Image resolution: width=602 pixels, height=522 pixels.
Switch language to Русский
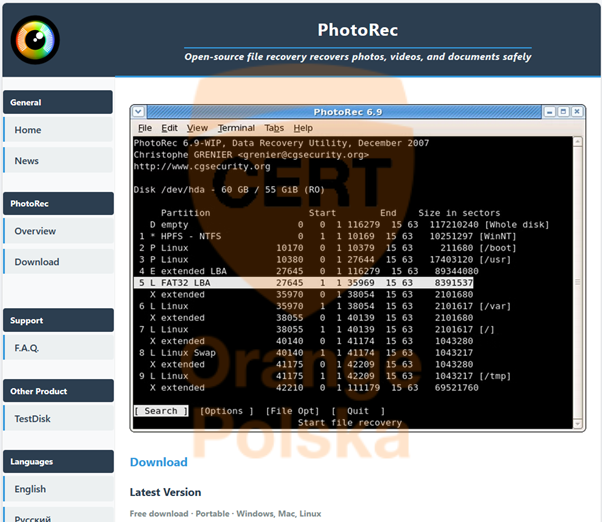point(34,516)
